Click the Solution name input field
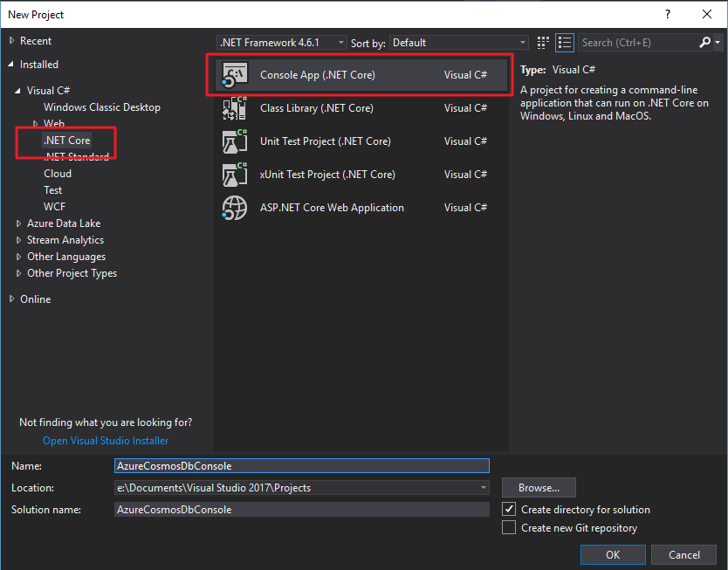Image resolution: width=728 pixels, height=570 pixels. pyautogui.click(x=302, y=509)
